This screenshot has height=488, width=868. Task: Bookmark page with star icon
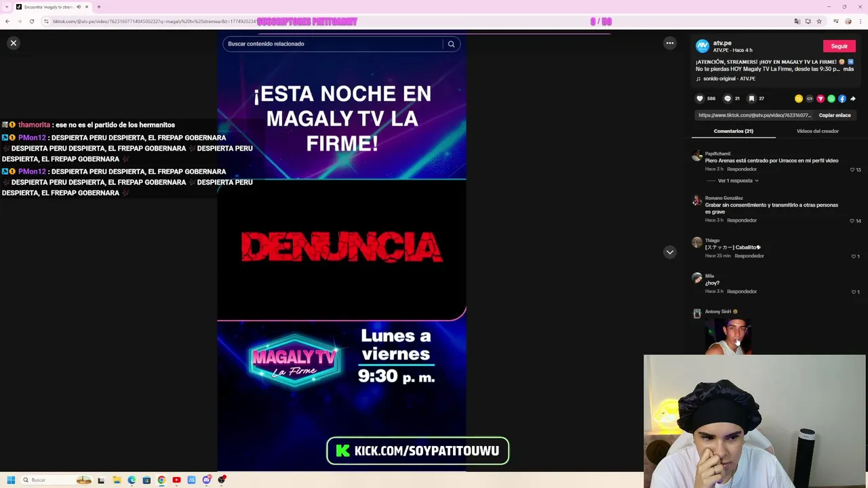818,22
